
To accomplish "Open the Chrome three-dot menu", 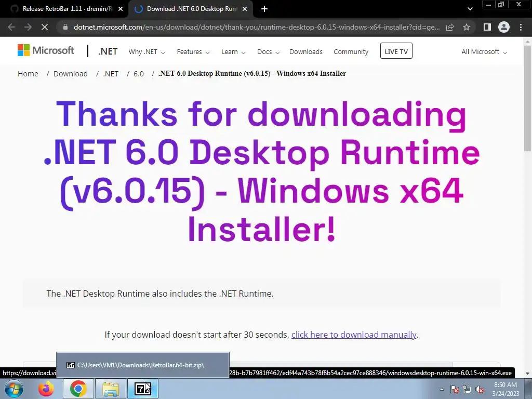I will point(521,27).
